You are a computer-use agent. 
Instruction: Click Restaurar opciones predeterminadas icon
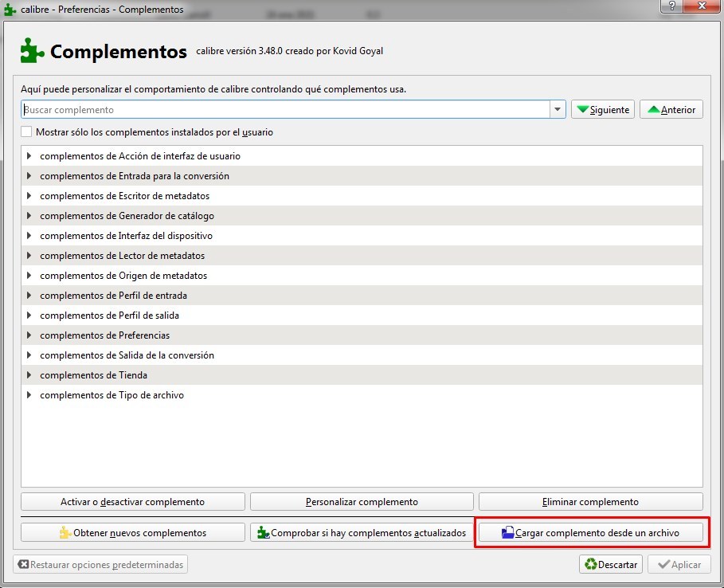pos(24,565)
